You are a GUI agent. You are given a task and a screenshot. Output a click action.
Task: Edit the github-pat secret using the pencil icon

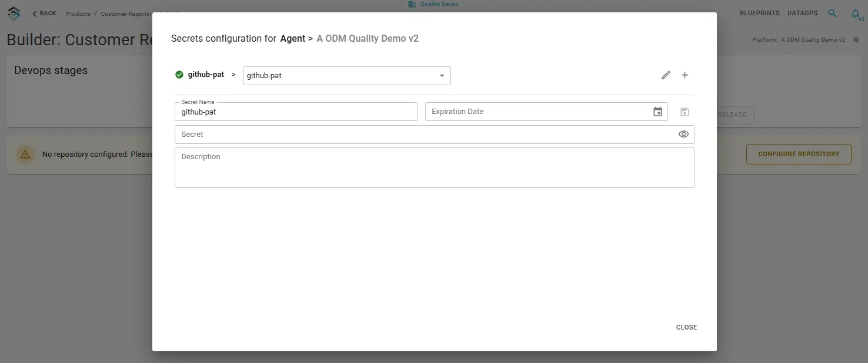pos(666,75)
